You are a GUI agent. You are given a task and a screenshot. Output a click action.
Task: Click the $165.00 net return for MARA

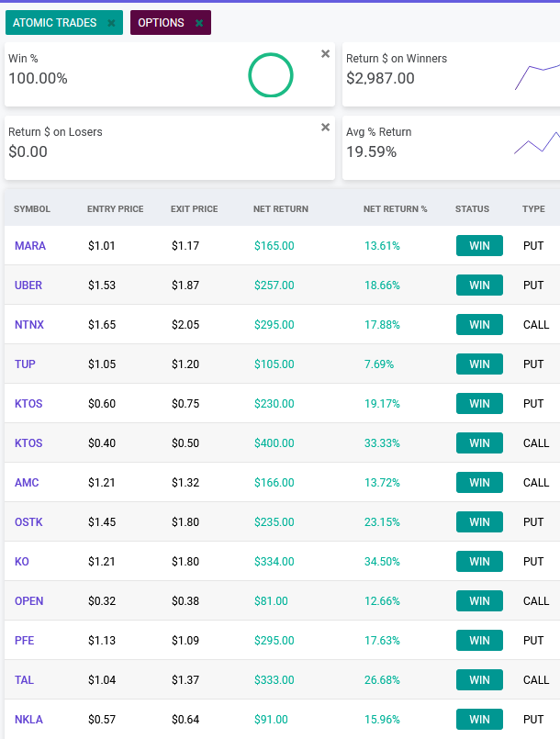pos(274,245)
